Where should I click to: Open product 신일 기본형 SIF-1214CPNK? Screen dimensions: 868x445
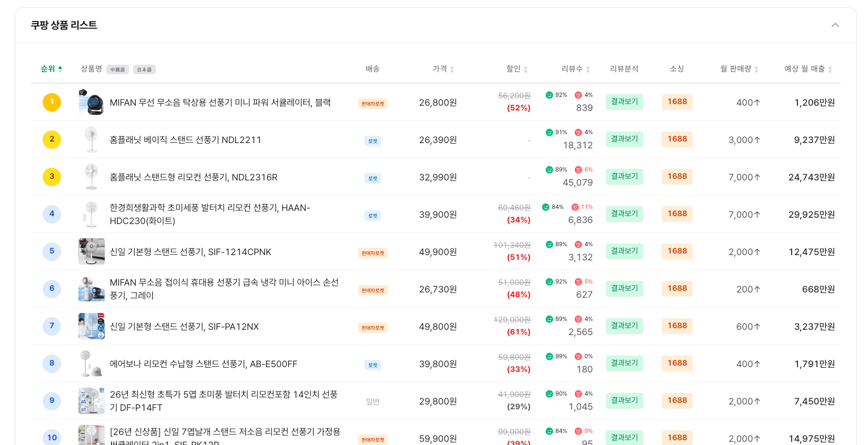(x=191, y=252)
